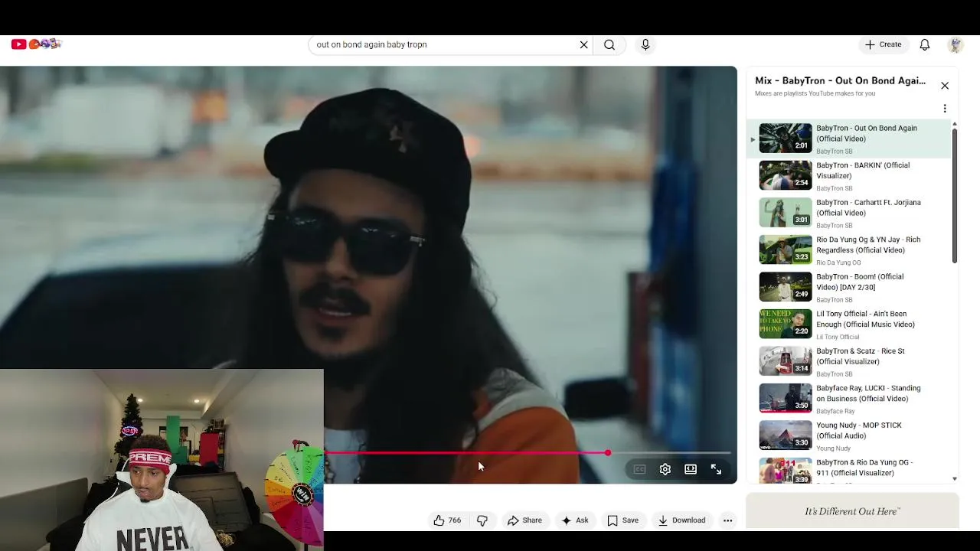Open the account avatar menu
Image resolution: width=980 pixels, height=551 pixels.
coord(955,45)
